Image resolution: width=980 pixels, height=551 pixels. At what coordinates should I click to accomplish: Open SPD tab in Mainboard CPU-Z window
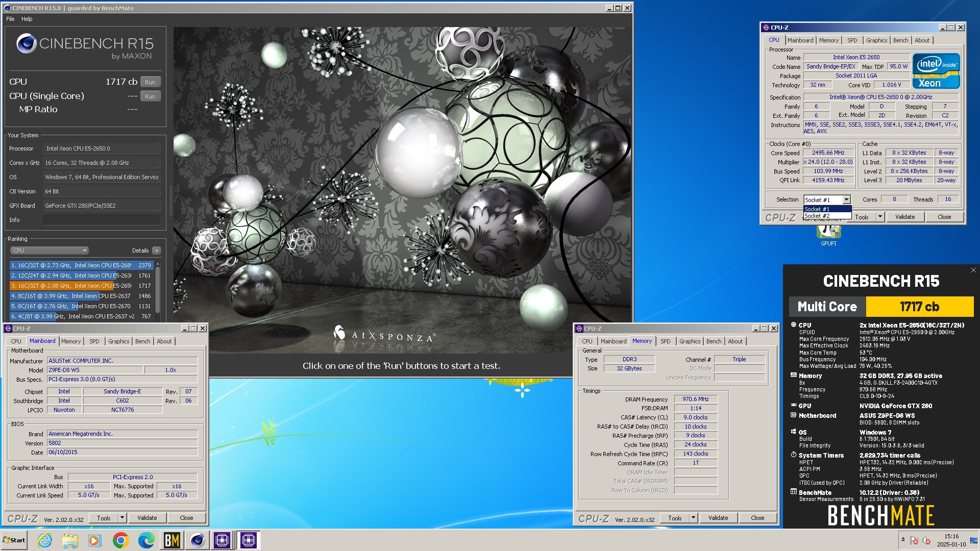94,341
